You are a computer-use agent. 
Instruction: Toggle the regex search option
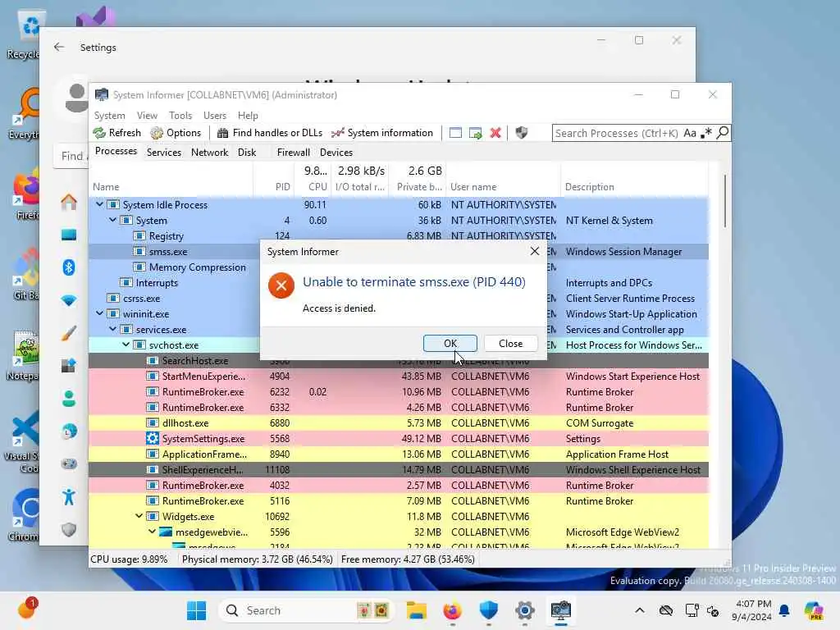[706, 133]
